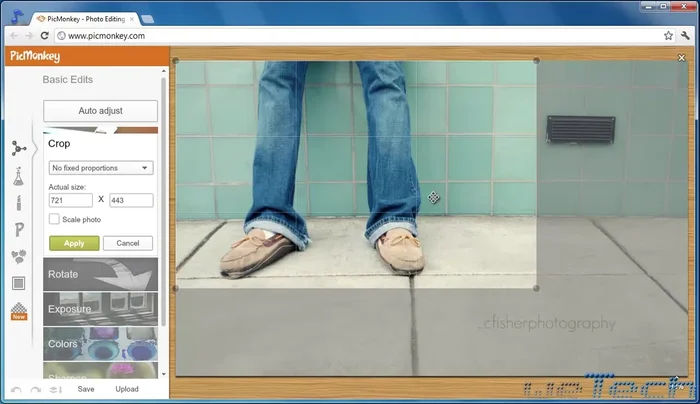Click the Auto adjust button
Screen dimensions: 700x404
(x=100, y=111)
